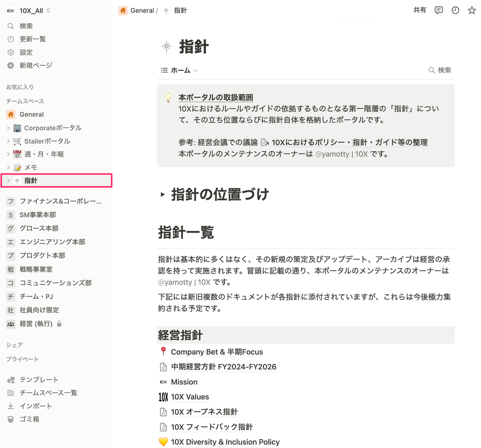Open 10X Values page link
This screenshot has width=481, height=448.
coord(190,397)
